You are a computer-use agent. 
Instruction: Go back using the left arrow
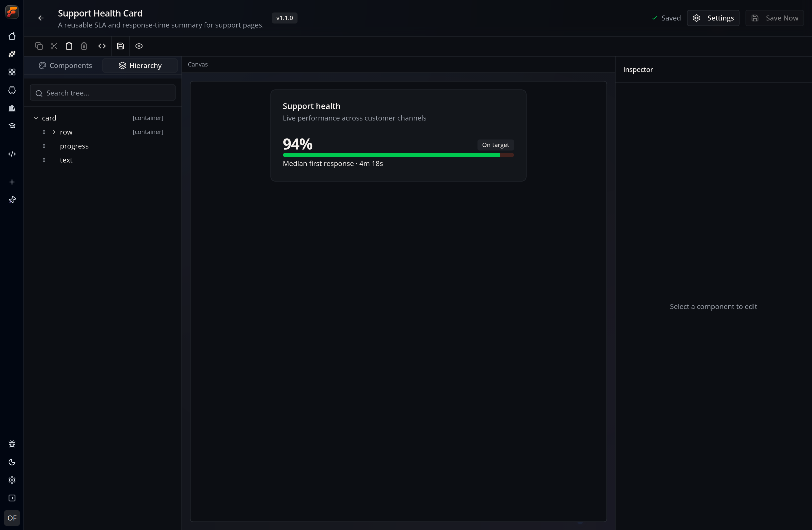coord(41,18)
